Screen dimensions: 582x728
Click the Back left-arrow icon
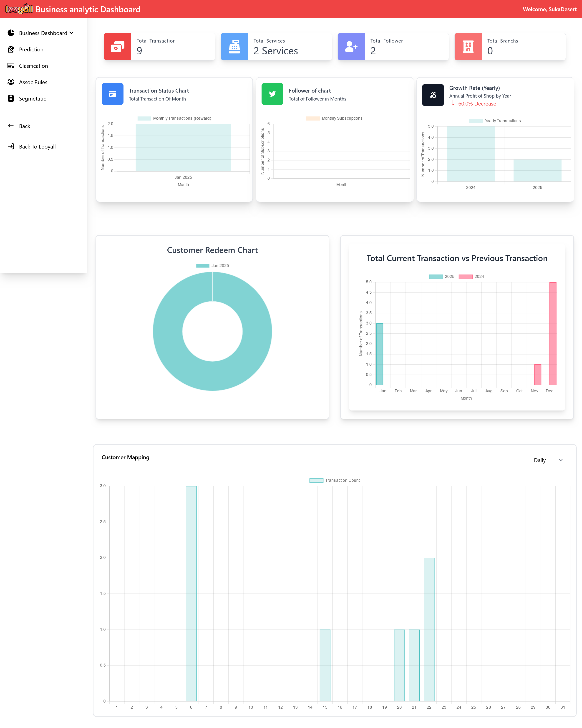pyautogui.click(x=11, y=126)
